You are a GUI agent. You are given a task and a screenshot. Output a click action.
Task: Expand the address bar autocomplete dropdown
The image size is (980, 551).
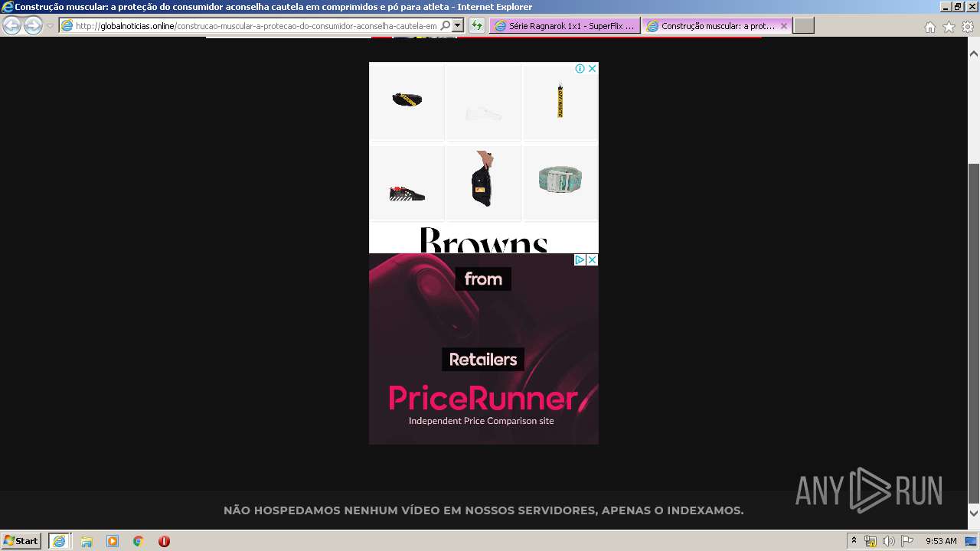click(458, 25)
